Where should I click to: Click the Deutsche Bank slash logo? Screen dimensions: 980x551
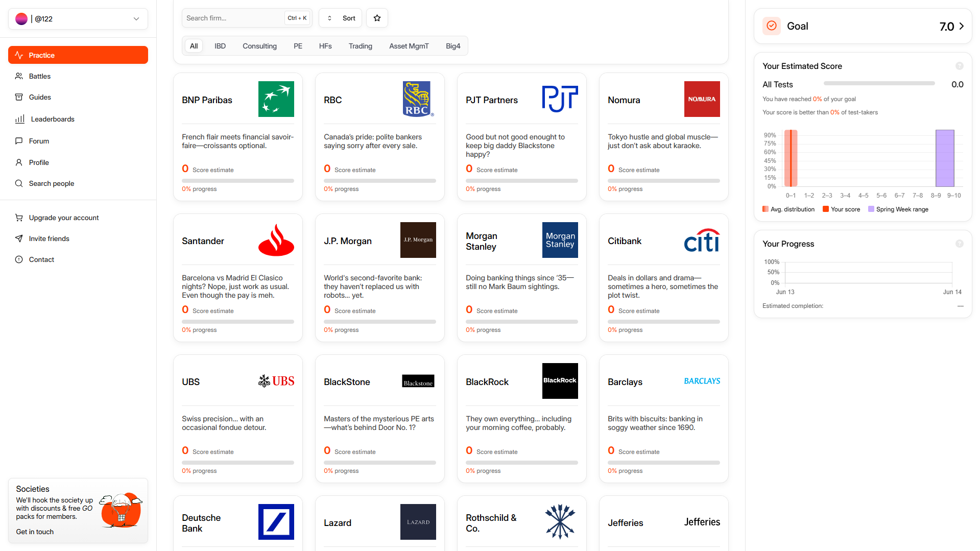coord(276,522)
